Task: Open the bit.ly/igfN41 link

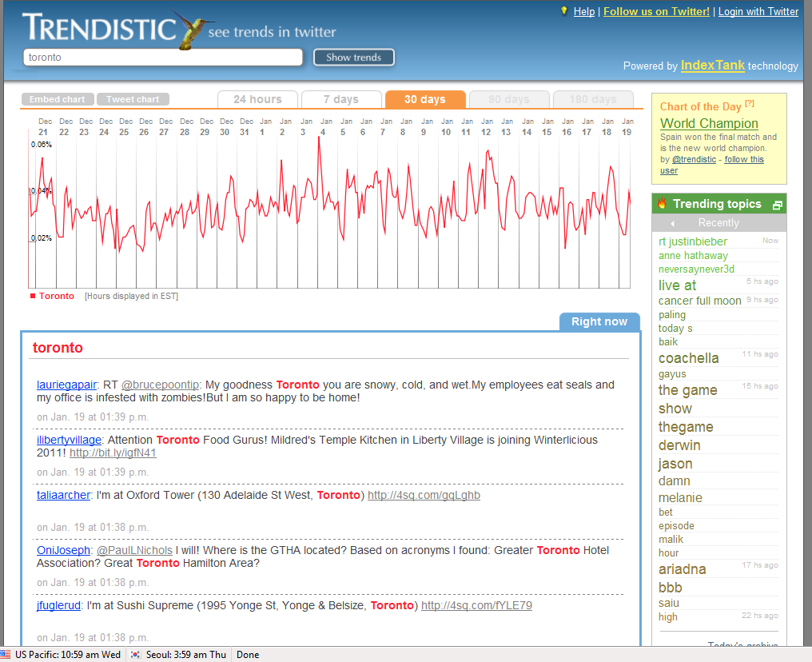Action: point(113,453)
